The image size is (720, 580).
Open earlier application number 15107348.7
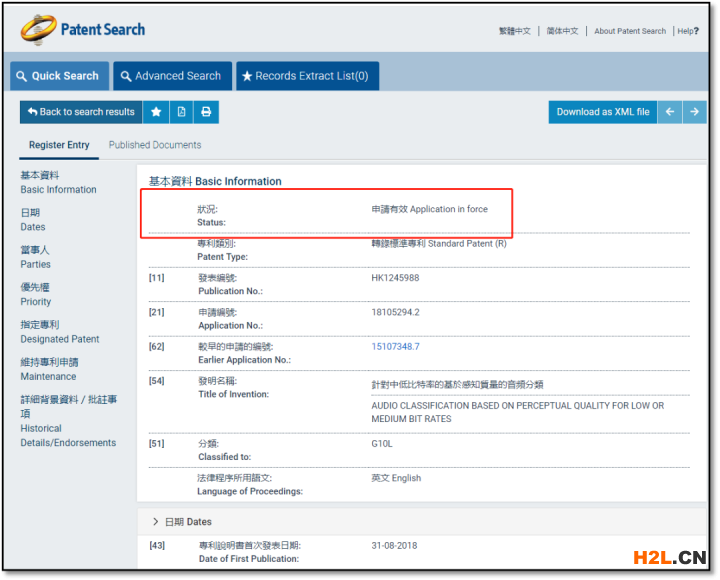click(x=395, y=347)
